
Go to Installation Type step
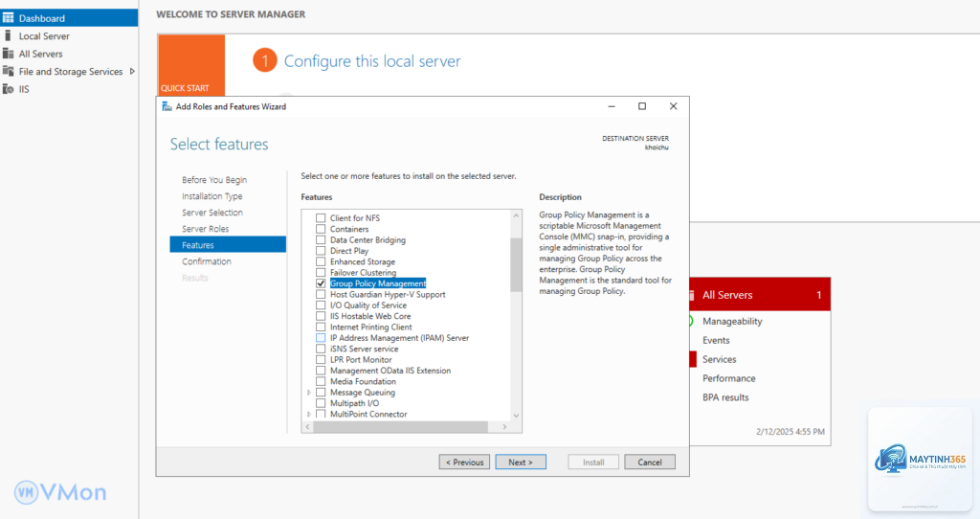point(212,196)
